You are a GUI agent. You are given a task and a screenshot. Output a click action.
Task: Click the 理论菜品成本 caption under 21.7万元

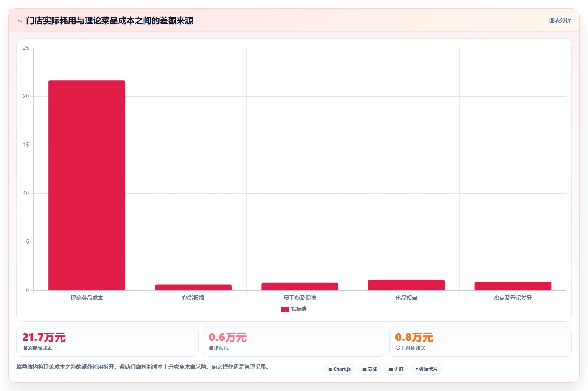click(x=37, y=348)
